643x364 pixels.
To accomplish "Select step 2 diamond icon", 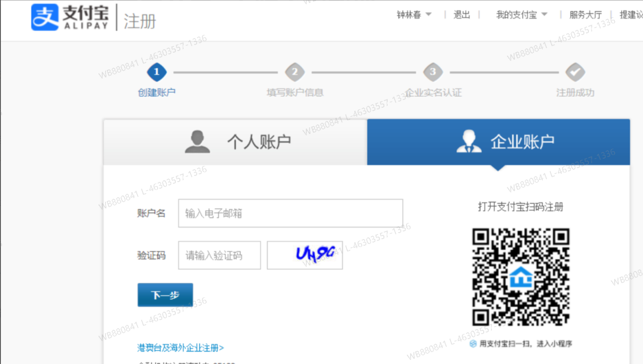I will click(x=295, y=72).
